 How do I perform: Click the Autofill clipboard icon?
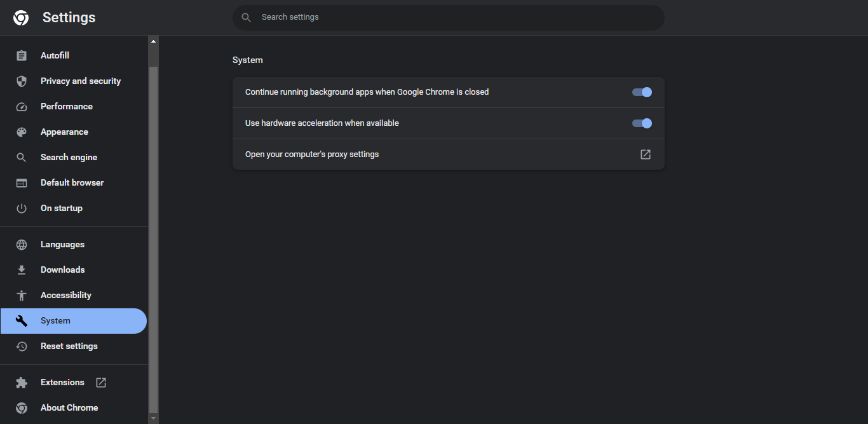click(22, 56)
